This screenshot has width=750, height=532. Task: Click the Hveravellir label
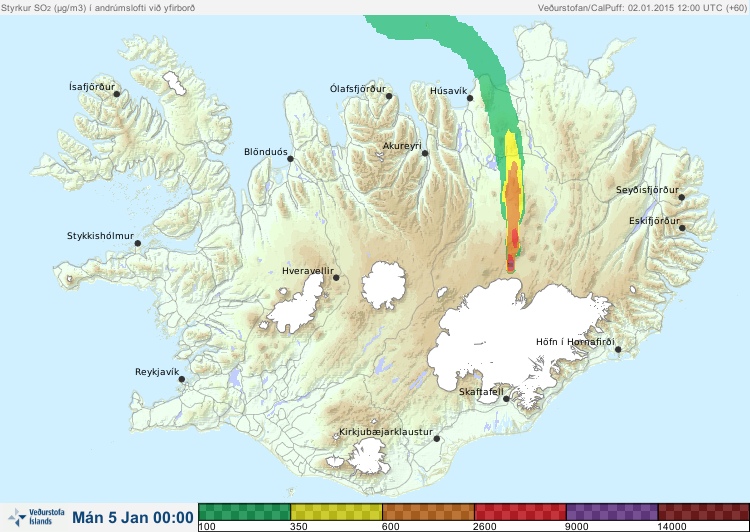(308, 271)
